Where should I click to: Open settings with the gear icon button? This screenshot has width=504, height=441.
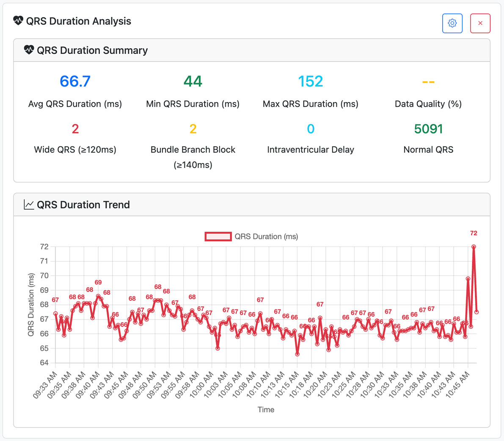[x=452, y=23]
